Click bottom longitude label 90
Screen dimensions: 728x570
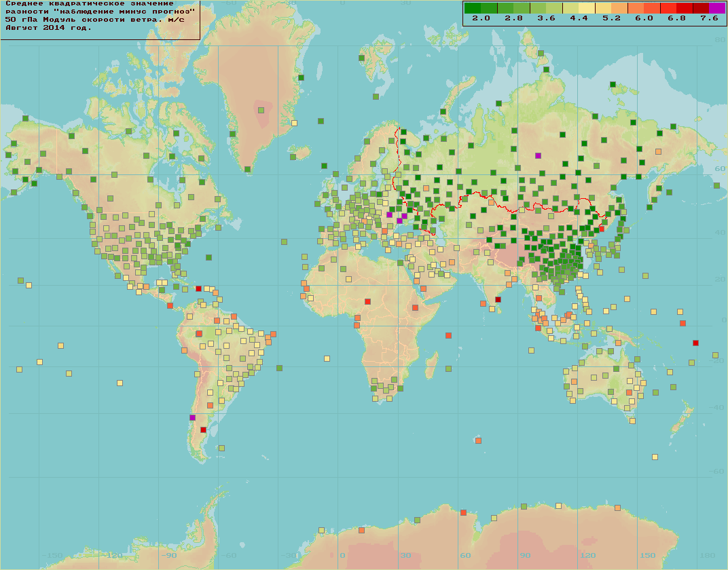pyautogui.click(x=525, y=556)
